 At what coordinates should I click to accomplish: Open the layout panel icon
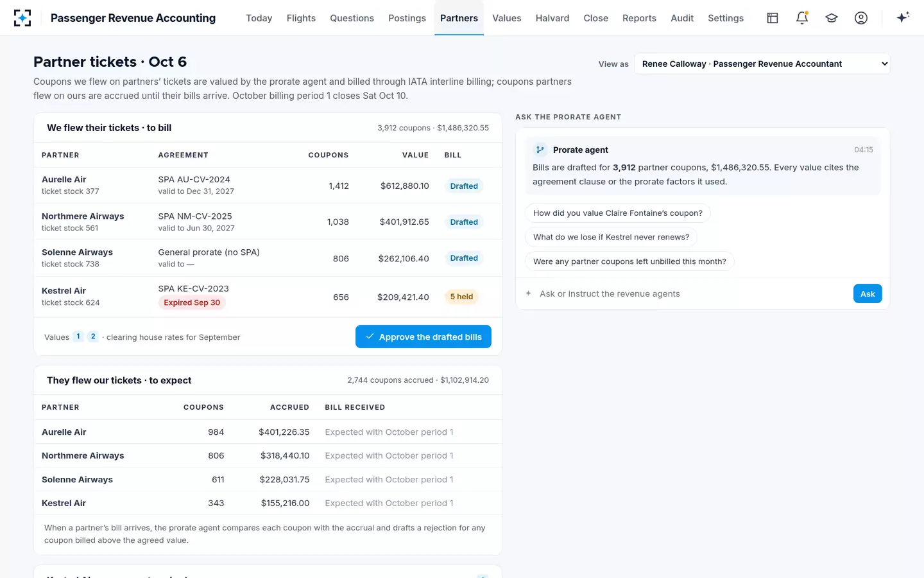(773, 18)
